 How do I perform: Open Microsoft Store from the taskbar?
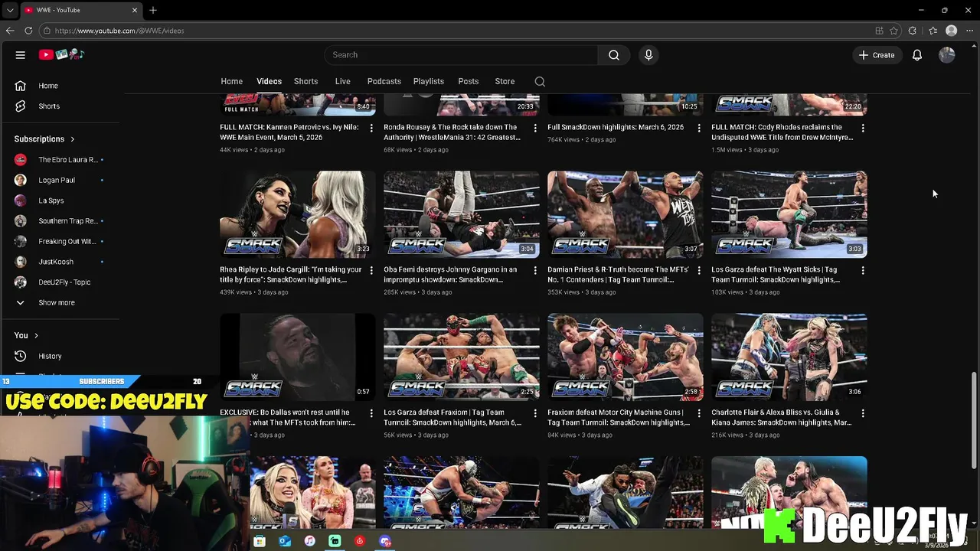260,541
